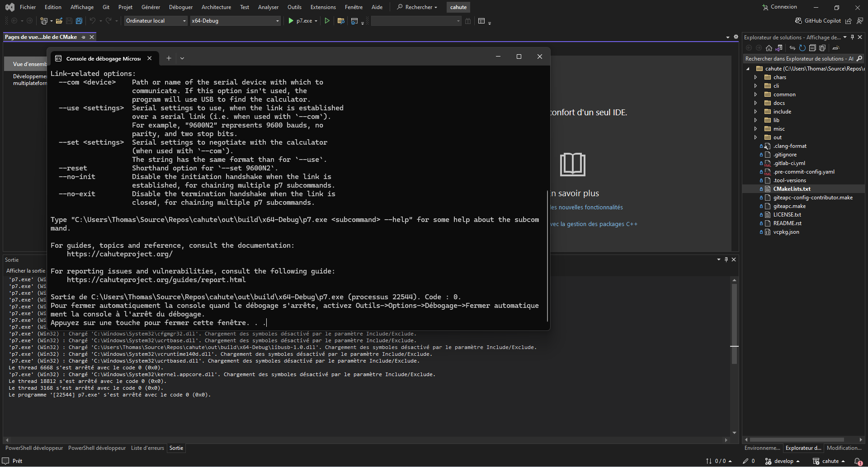Open the Déboguer menu
The height and width of the screenshot is (467, 868).
point(180,7)
